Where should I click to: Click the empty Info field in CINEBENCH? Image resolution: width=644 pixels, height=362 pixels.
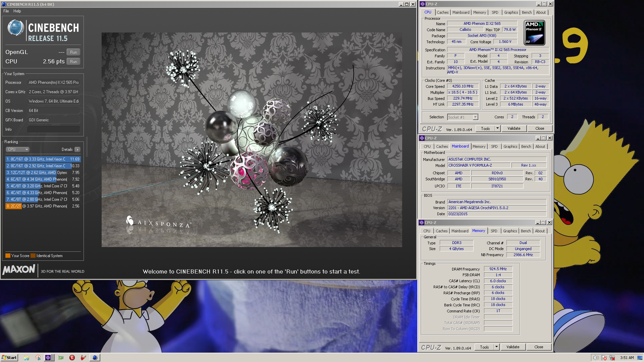[54, 129]
